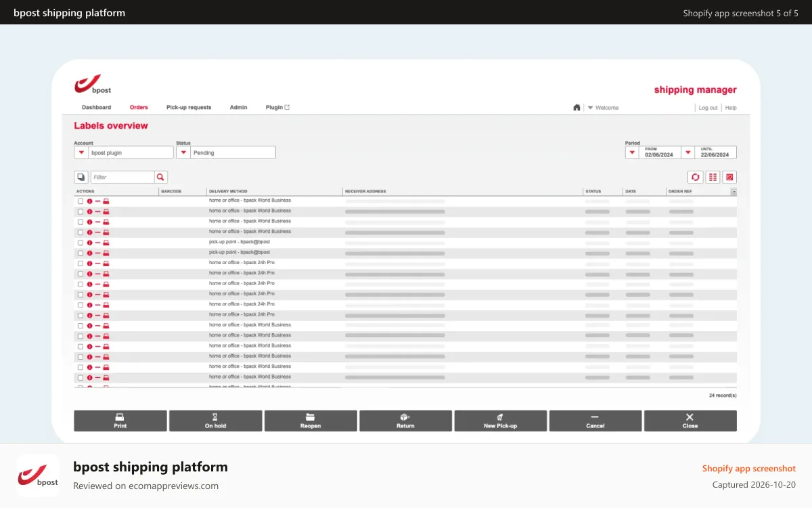
Task: Open info icon of first bpack 24h Pro row
Action: (89, 263)
